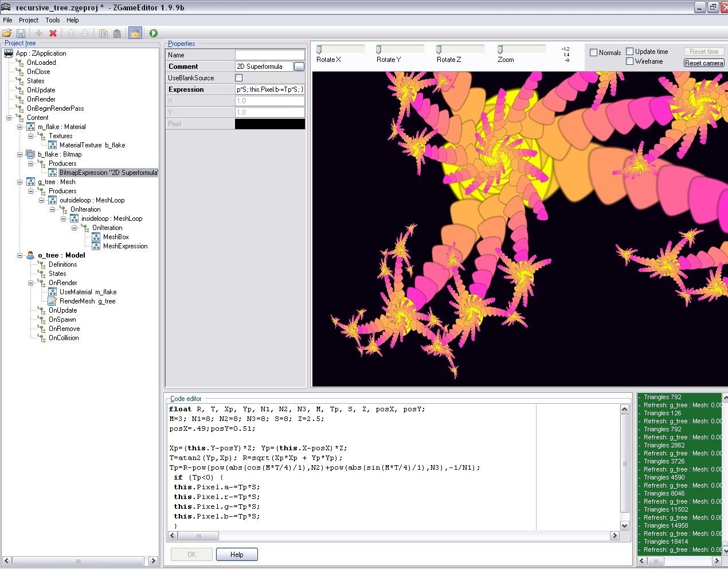Collapse the OnRender node under o_tree

31,283
